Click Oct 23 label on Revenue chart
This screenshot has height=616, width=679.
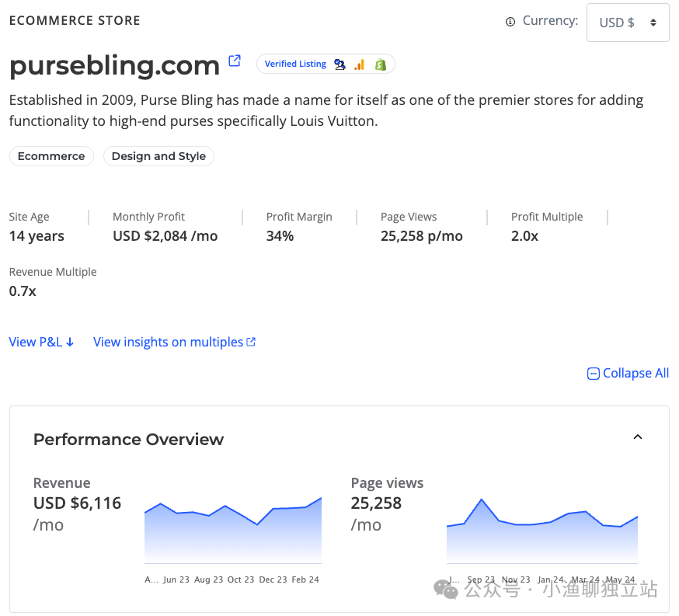[x=240, y=579]
